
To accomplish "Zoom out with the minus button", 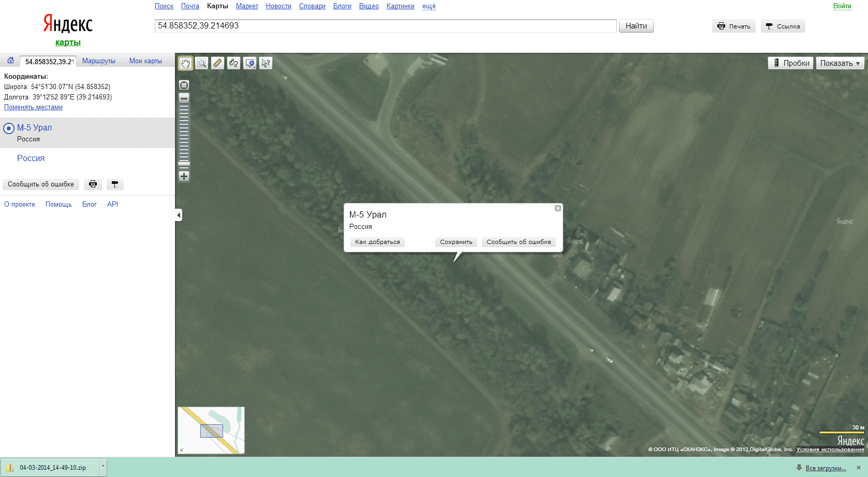I will (184, 98).
